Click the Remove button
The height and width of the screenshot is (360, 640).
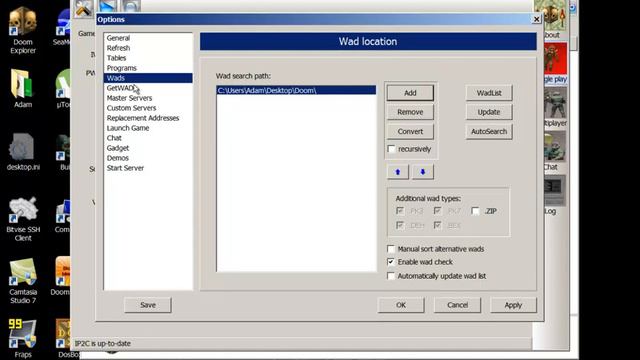click(410, 112)
